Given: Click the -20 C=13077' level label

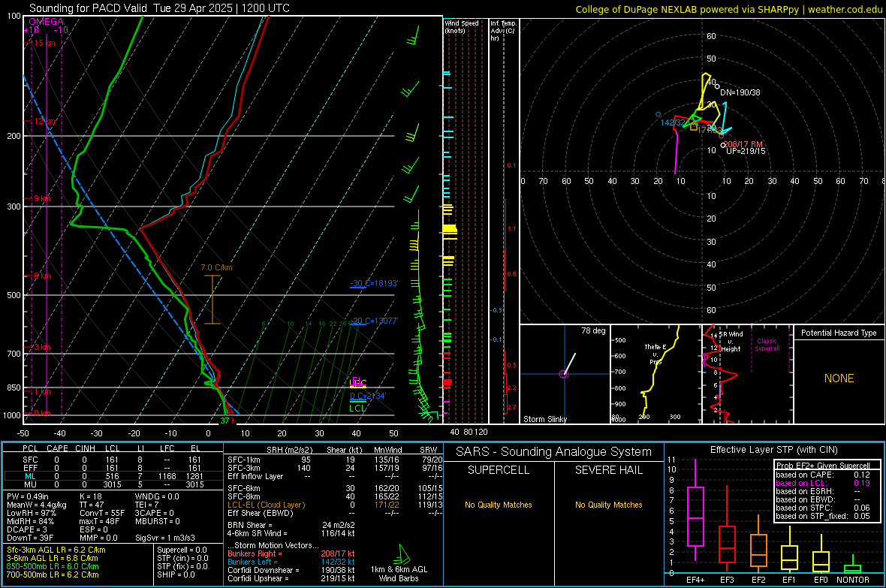Looking at the screenshot, I should 374,321.
